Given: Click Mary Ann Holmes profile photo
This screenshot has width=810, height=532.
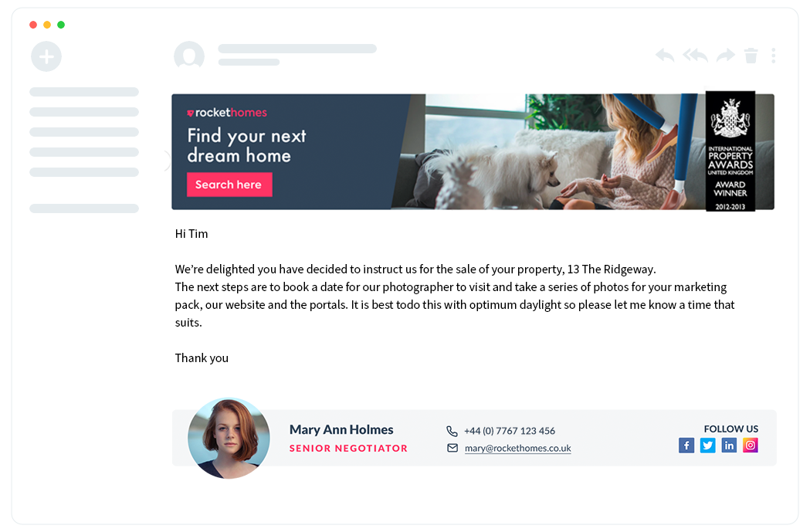Looking at the screenshot, I should click(x=229, y=438).
